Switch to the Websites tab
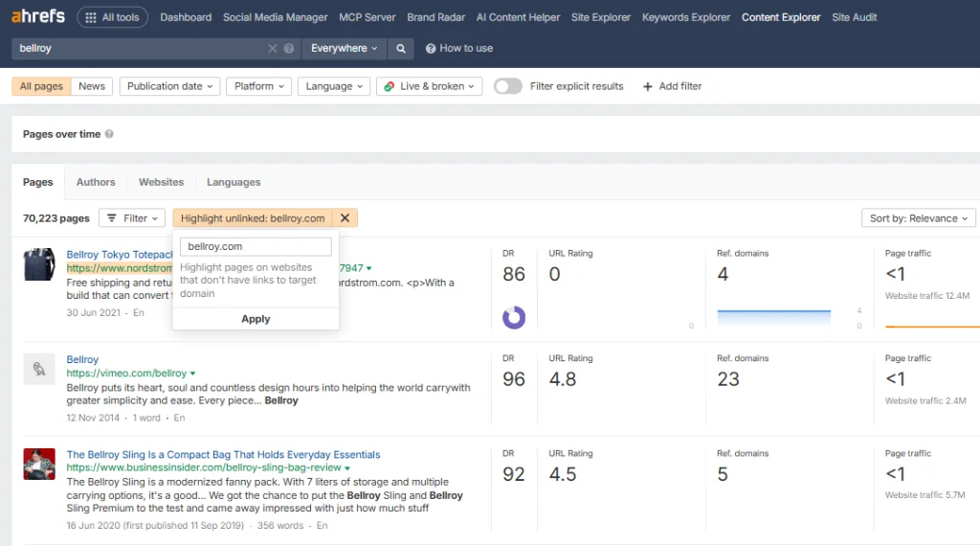The width and height of the screenshot is (980, 546). click(x=161, y=182)
